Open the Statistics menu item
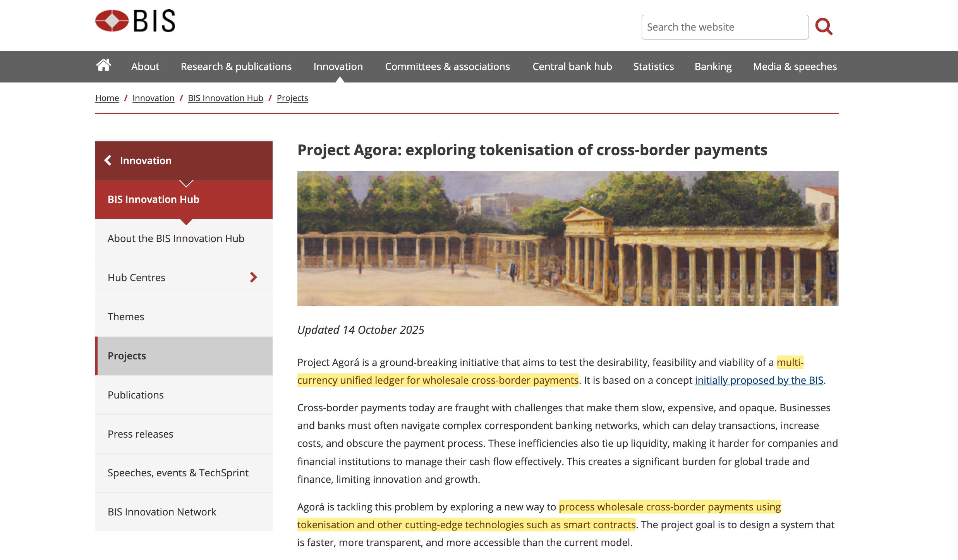 click(653, 67)
